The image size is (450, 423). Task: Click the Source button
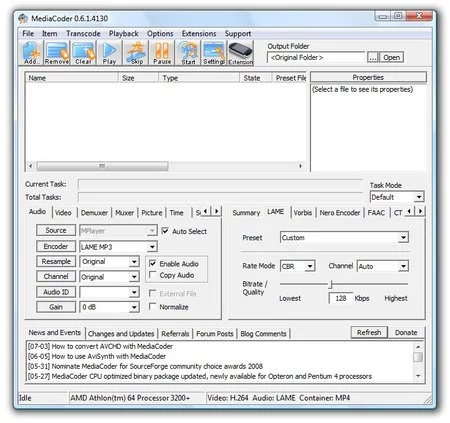click(x=56, y=230)
